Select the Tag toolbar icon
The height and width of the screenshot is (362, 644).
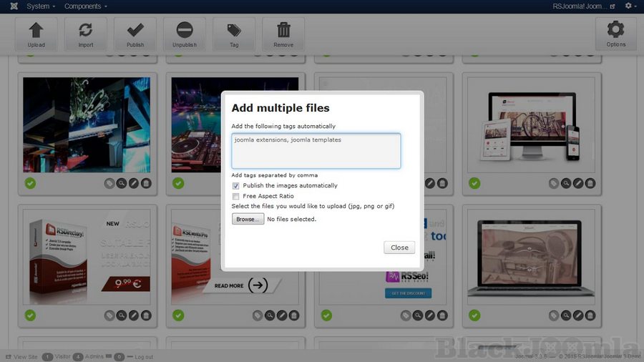(234, 34)
